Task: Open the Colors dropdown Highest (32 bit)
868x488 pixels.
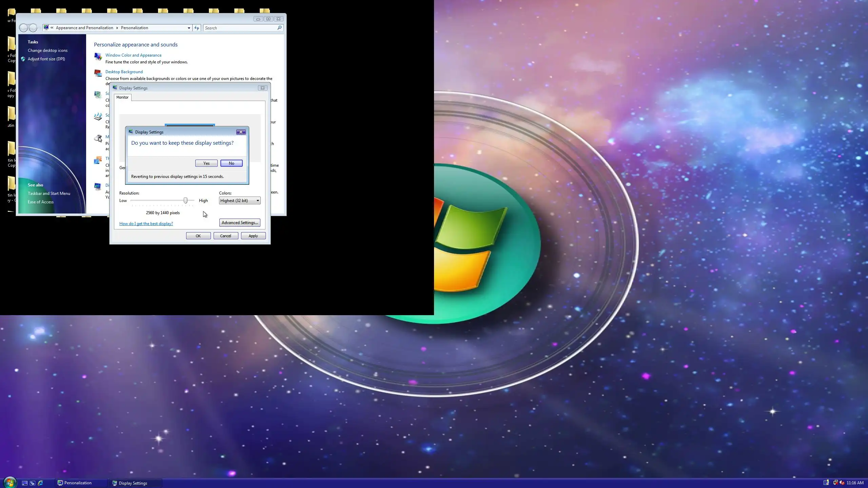Action: tap(239, 201)
